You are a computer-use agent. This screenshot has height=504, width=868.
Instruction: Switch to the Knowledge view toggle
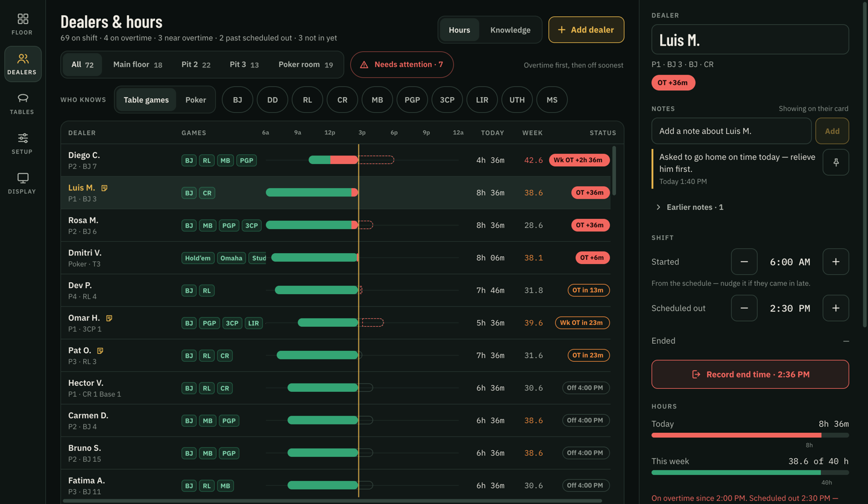pyautogui.click(x=511, y=30)
